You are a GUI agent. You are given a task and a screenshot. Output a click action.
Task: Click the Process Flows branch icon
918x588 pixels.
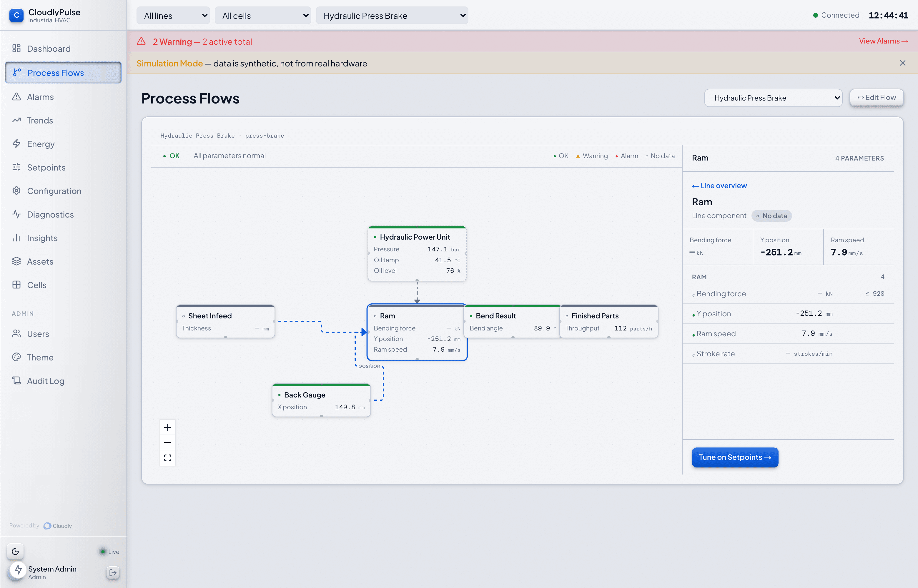pyautogui.click(x=17, y=73)
